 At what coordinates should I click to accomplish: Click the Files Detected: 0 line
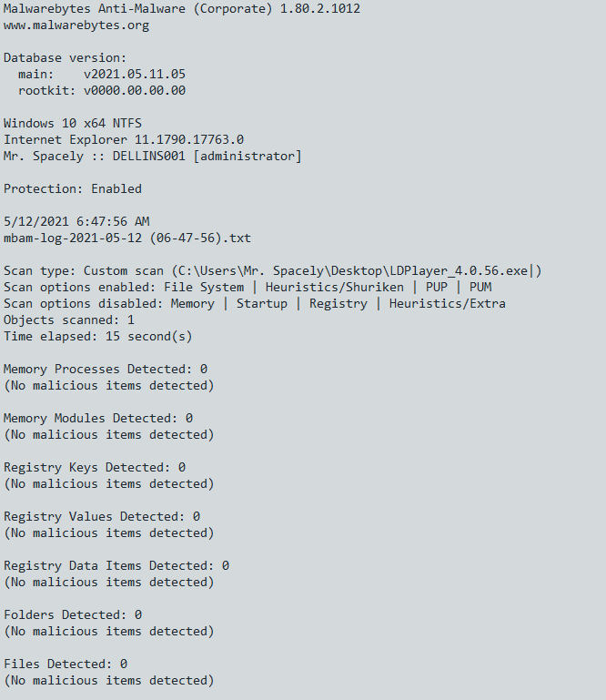(x=66, y=664)
